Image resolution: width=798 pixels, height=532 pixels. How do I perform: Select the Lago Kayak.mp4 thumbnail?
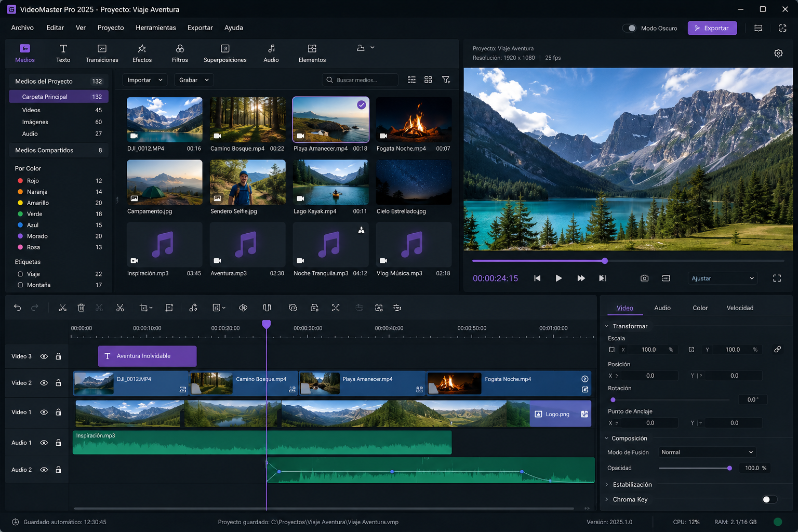point(330,182)
